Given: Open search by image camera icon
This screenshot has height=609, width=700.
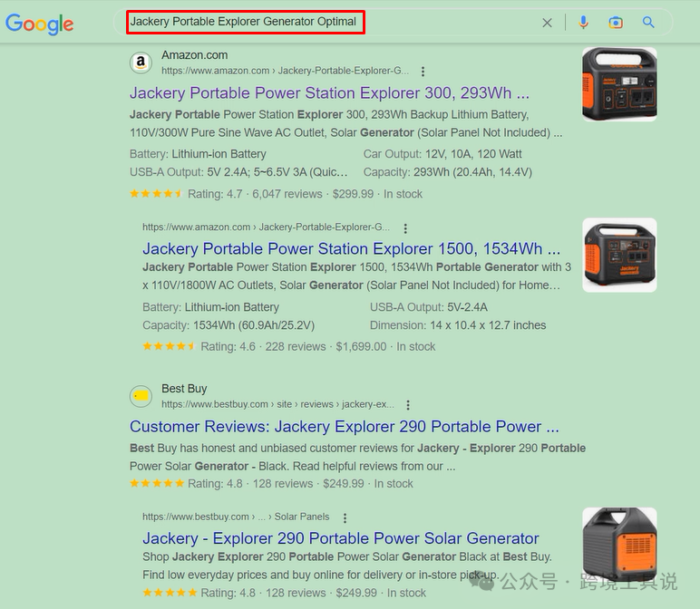Looking at the screenshot, I should tap(616, 23).
